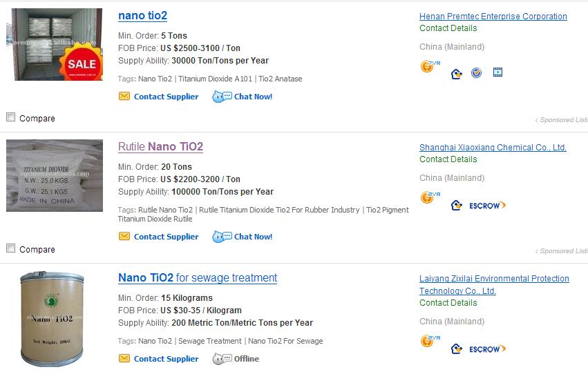
Task: Open the Nano TiO2 drum thumbnail
Action: (52, 319)
